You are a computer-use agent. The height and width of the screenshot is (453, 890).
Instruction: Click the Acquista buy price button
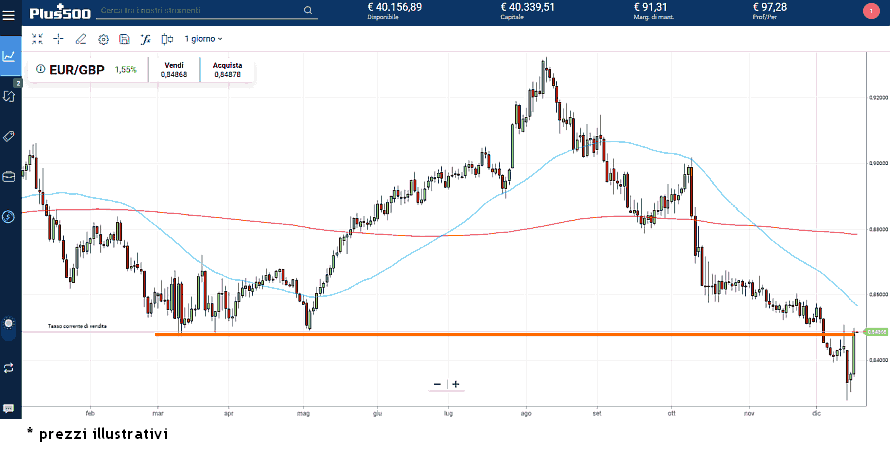pyautogui.click(x=228, y=69)
